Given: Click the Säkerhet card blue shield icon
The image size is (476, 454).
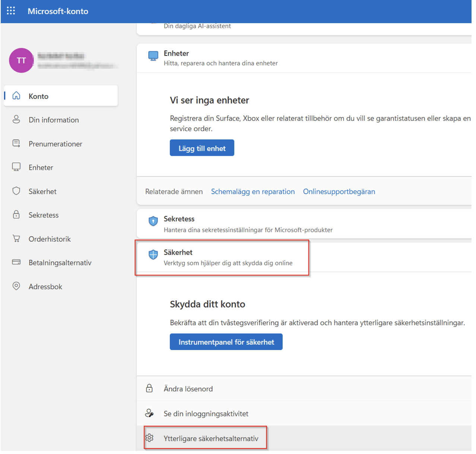Looking at the screenshot, I should click(x=153, y=255).
